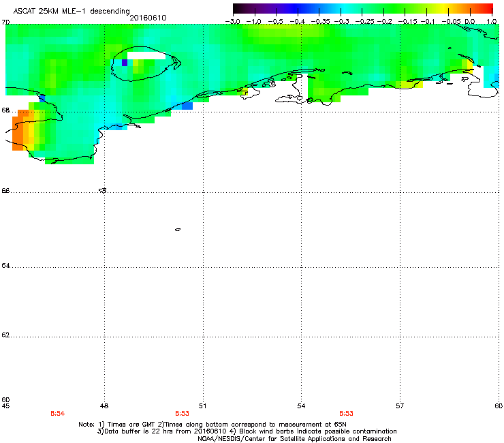Select the date text '20160610' under the title

[x=148, y=18]
